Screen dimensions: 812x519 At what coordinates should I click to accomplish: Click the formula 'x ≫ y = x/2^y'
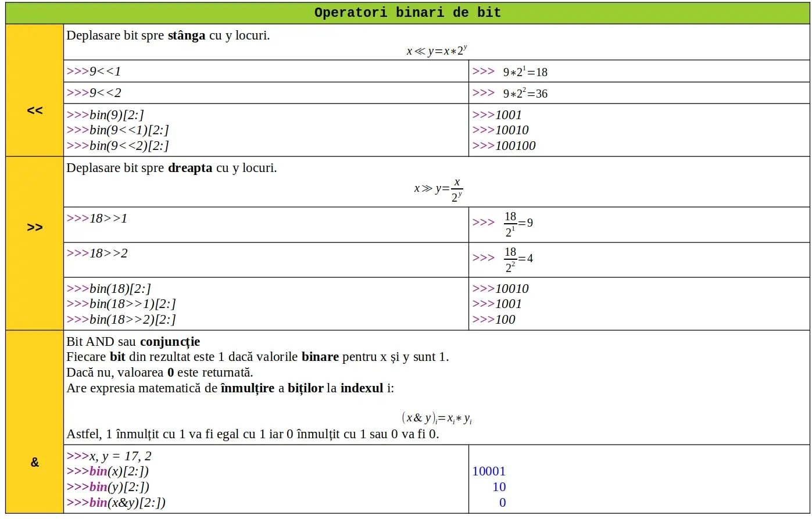(x=439, y=189)
